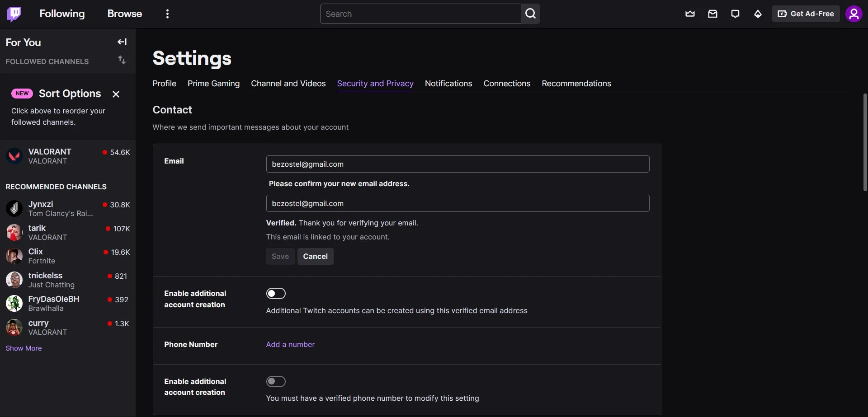
Task: Click the search magnifier button
Action: click(531, 14)
